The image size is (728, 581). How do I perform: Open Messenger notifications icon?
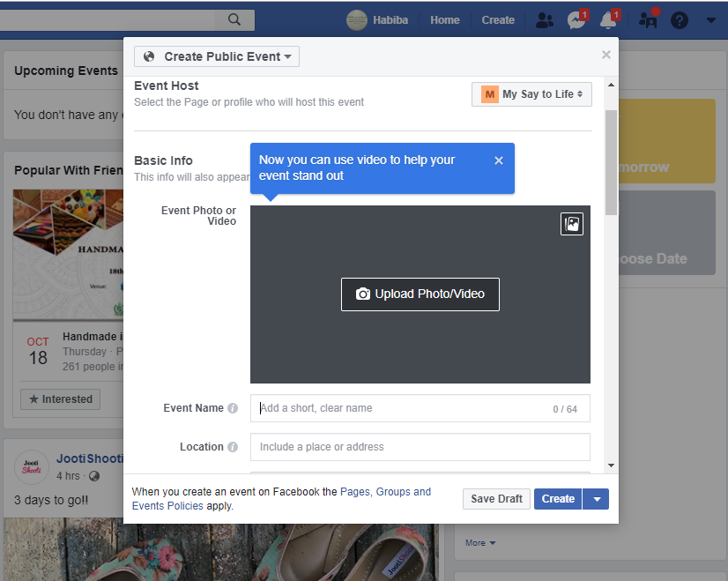click(x=577, y=20)
